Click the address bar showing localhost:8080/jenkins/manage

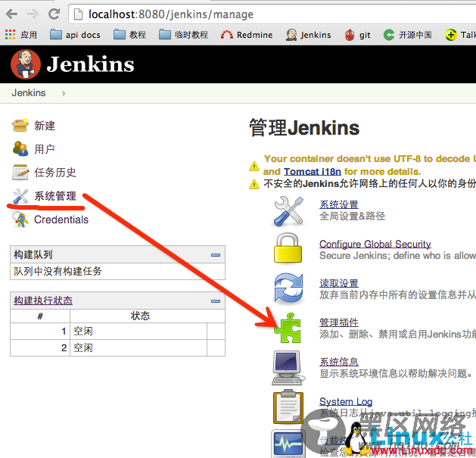[272, 14]
